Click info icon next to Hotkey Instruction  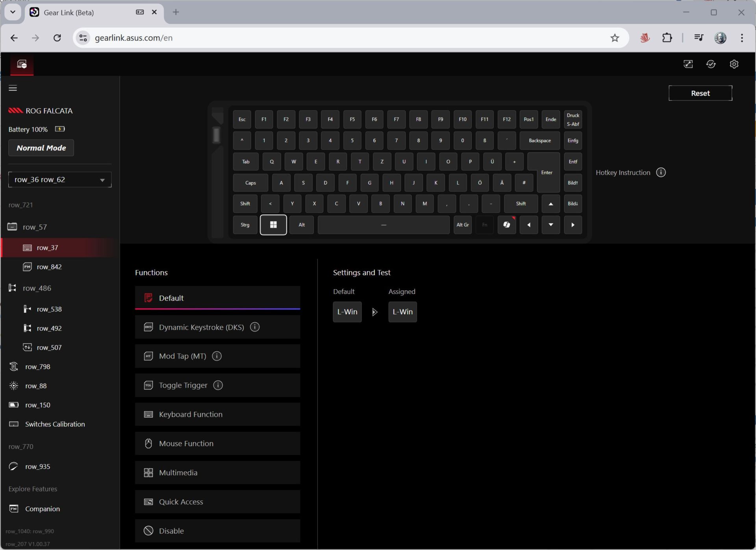click(661, 172)
